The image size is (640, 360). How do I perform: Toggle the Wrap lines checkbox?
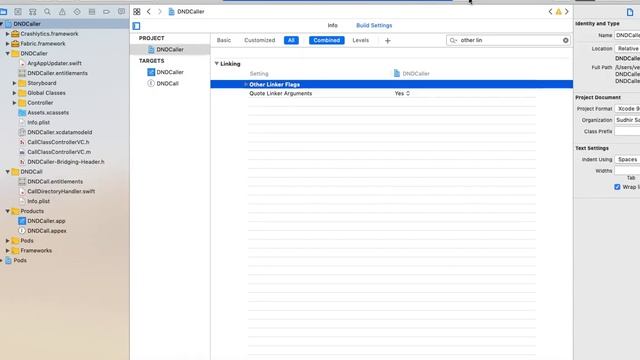coord(617,187)
